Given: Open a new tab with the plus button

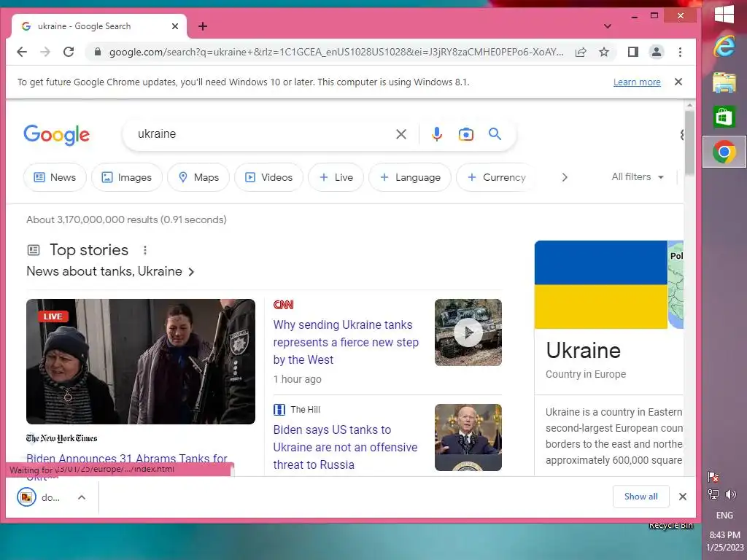Looking at the screenshot, I should click(203, 26).
